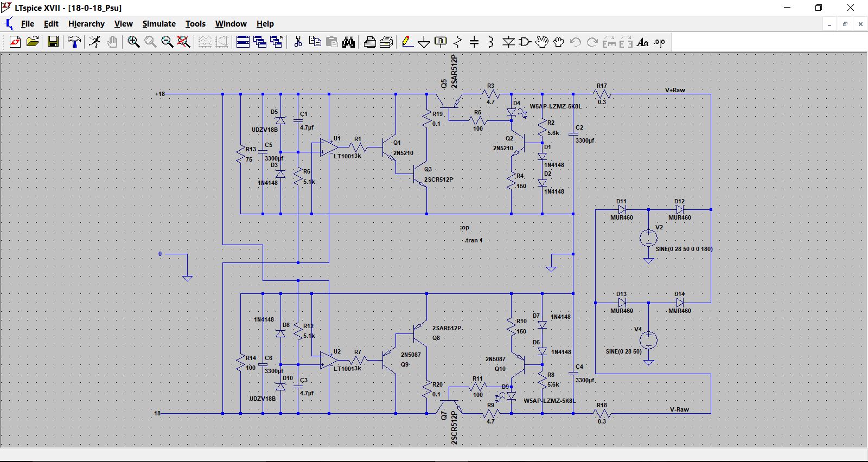Select the Text Aa tool
The image size is (868, 462).
click(643, 42)
